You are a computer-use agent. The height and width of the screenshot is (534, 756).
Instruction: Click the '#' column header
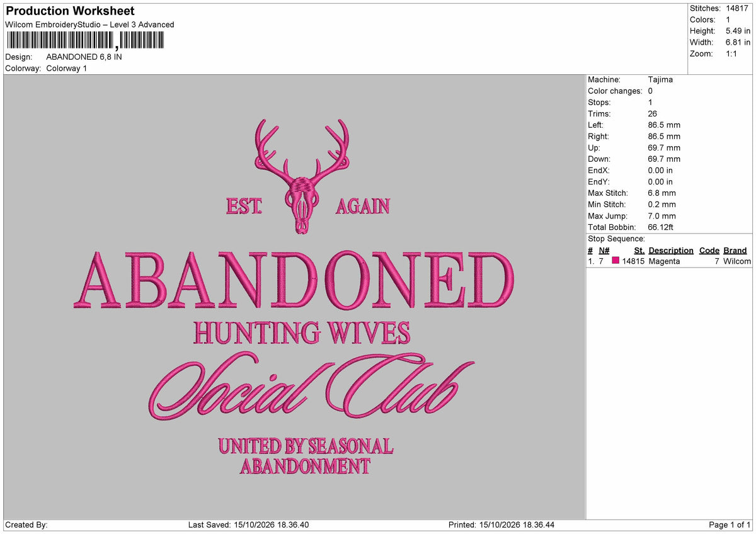click(x=590, y=250)
